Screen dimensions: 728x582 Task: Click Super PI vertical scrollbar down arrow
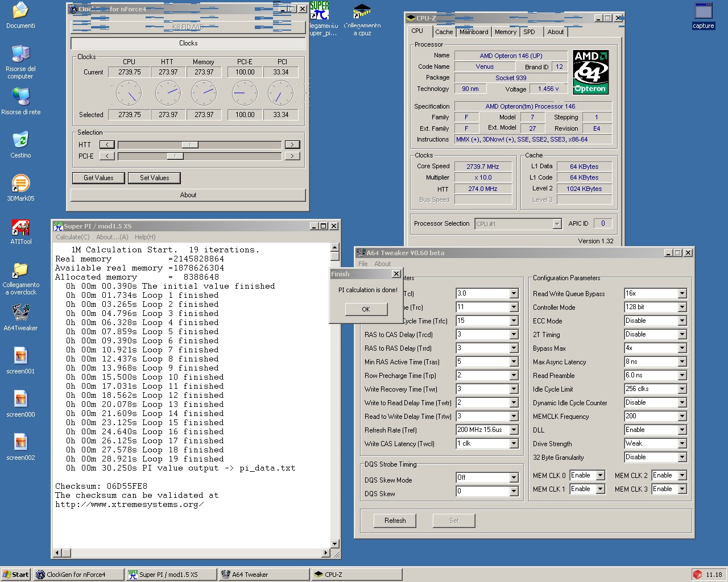[x=335, y=543]
